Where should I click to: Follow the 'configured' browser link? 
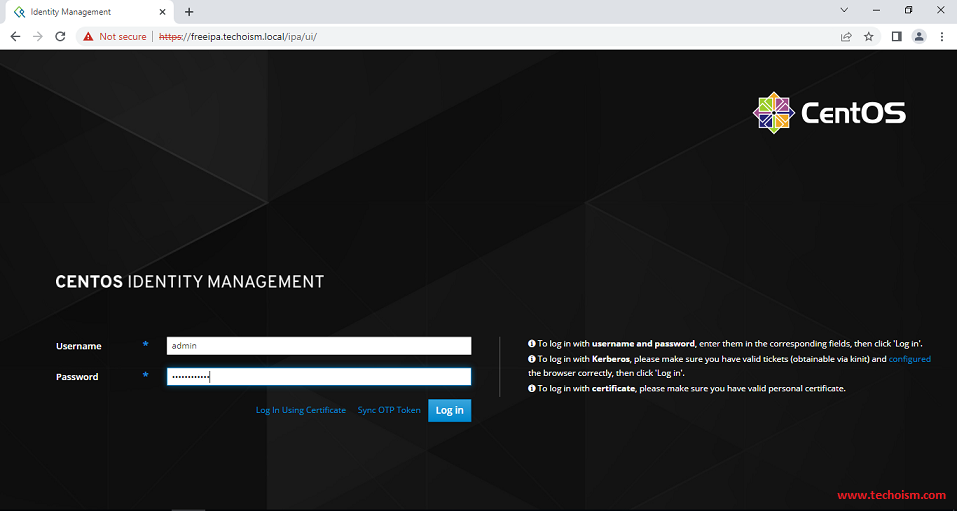[909, 359]
